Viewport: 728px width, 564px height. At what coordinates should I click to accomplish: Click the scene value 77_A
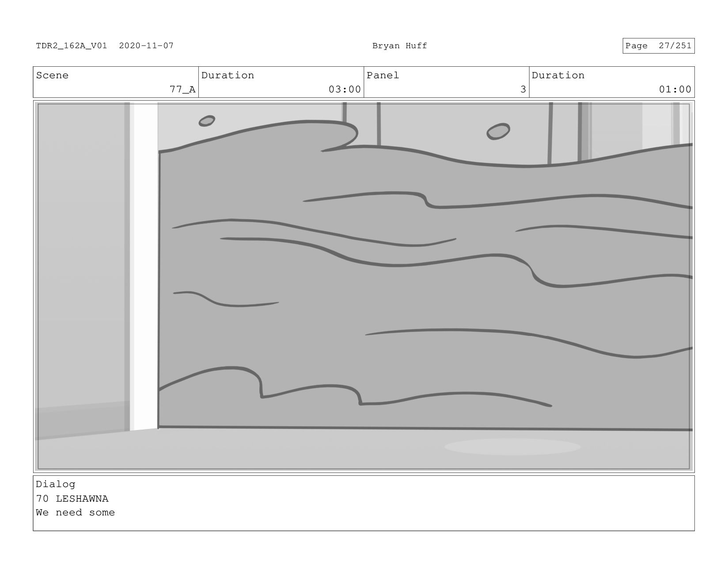tap(182, 89)
